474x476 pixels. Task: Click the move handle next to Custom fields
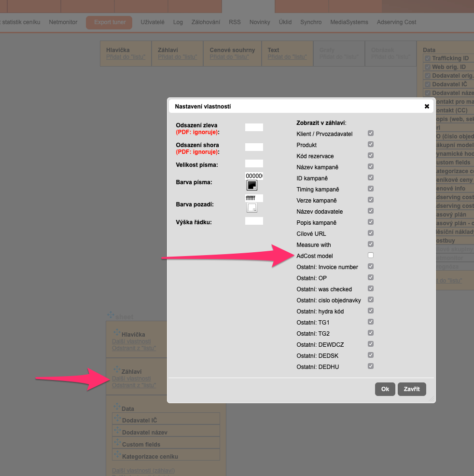[117, 442]
